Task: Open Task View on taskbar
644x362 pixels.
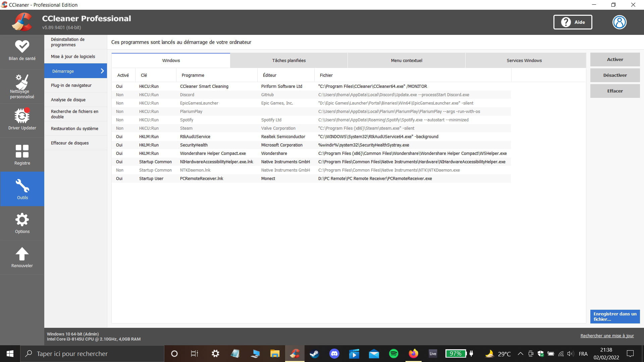Action: (195, 354)
